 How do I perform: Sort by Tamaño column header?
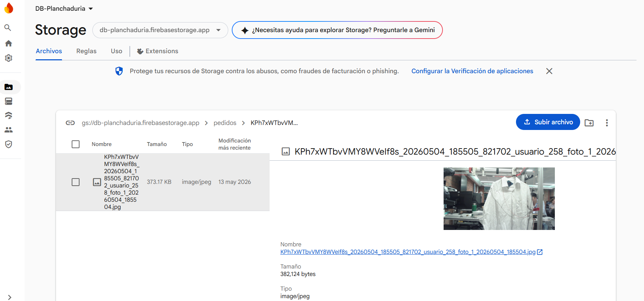point(157,144)
